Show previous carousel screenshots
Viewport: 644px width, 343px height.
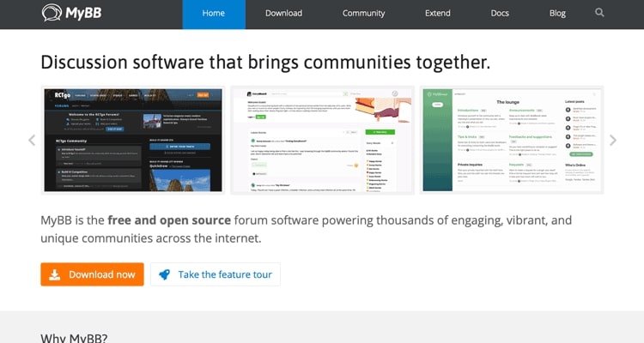[x=32, y=141]
